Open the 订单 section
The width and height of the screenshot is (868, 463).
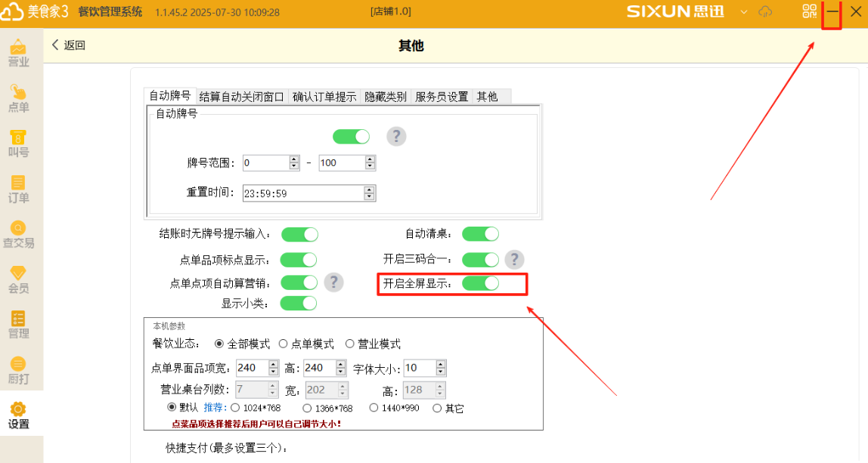pyautogui.click(x=19, y=189)
